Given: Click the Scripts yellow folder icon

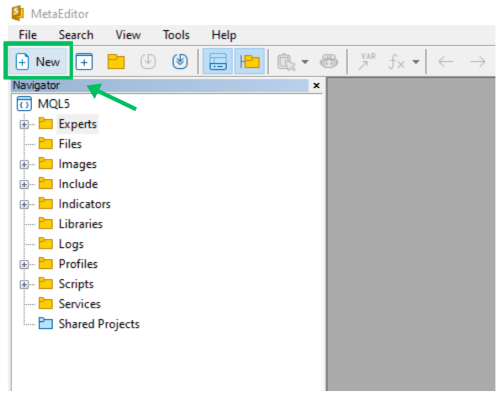Looking at the screenshot, I should [45, 283].
